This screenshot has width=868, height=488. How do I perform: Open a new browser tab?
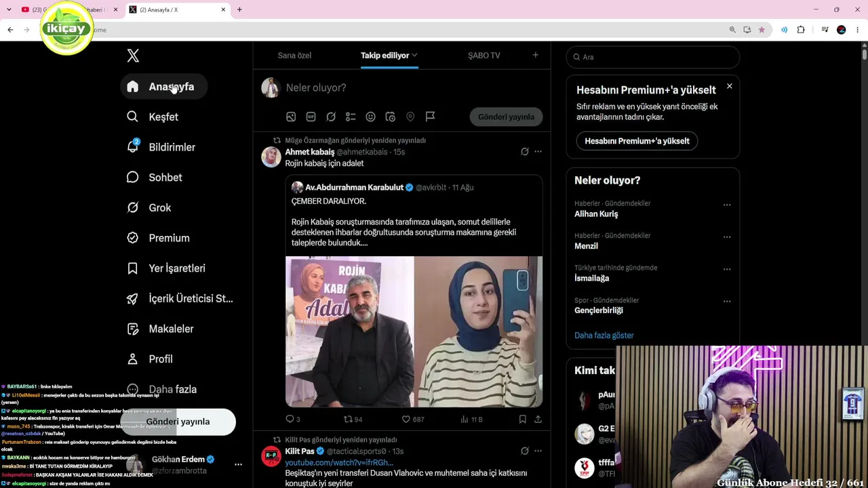[x=239, y=9]
